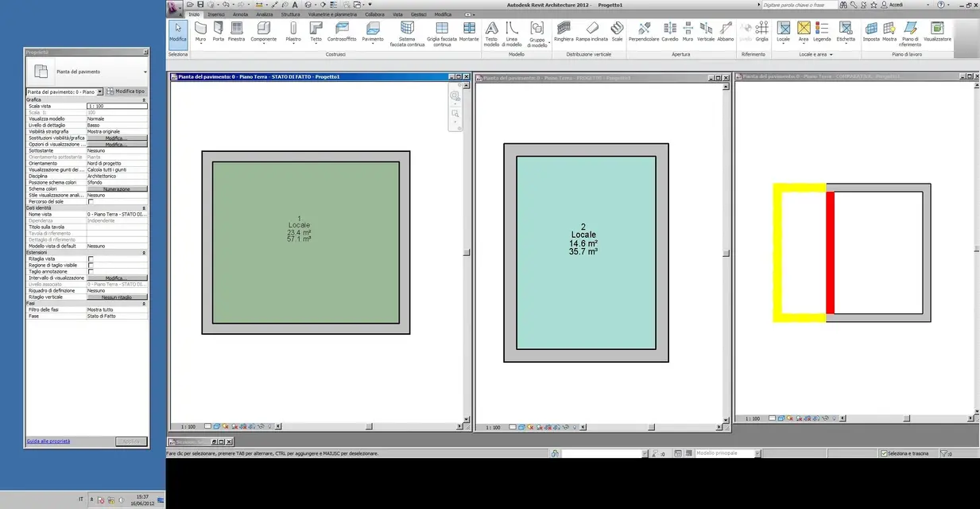Pick the Abbaino dormer tool
This screenshot has width=980, height=509.
[x=726, y=32]
